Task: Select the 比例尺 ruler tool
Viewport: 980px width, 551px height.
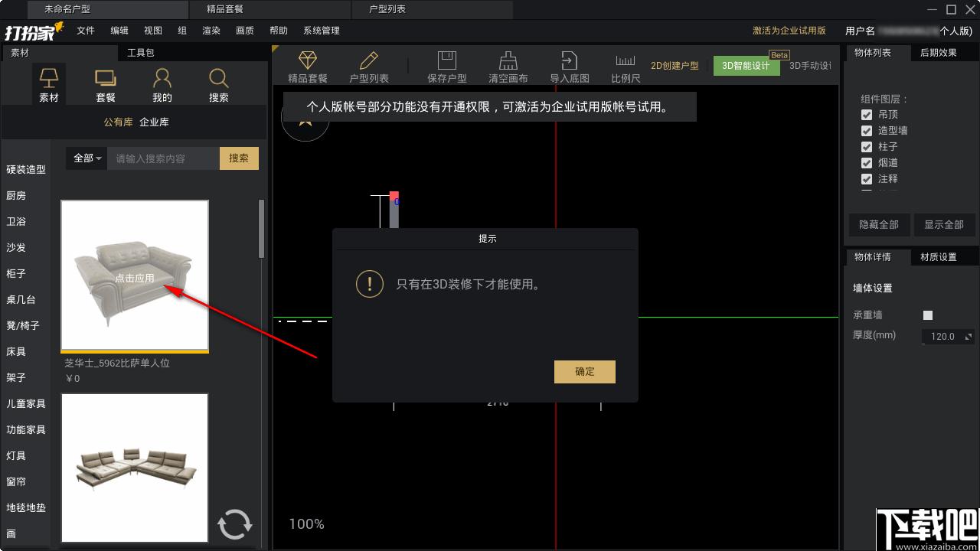Action: click(626, 67)
